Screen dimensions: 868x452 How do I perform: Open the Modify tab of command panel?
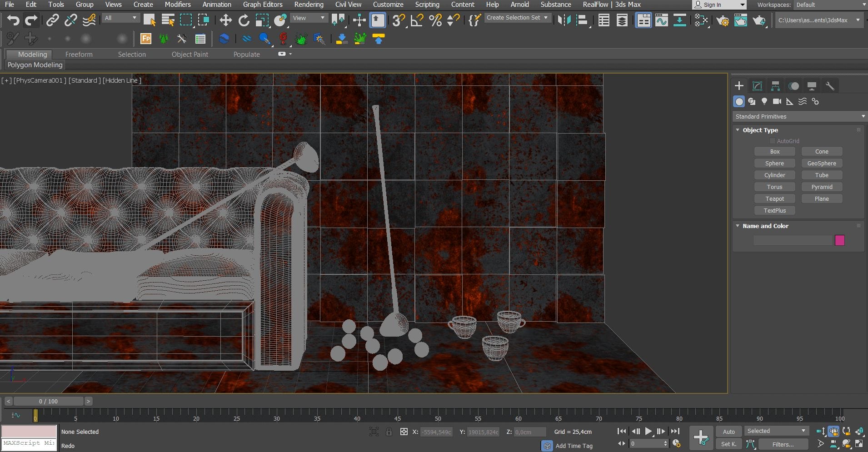[x=757, y=85]
